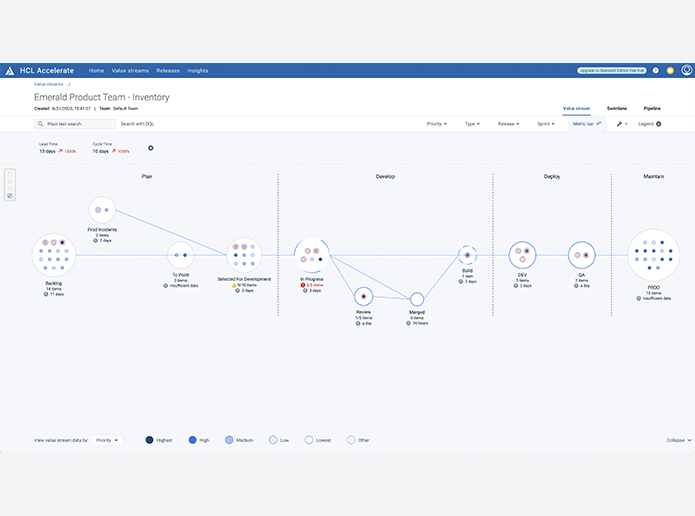Open the Insights menu item
This screenshot has height=516, width=695.
tap(197, 71)
